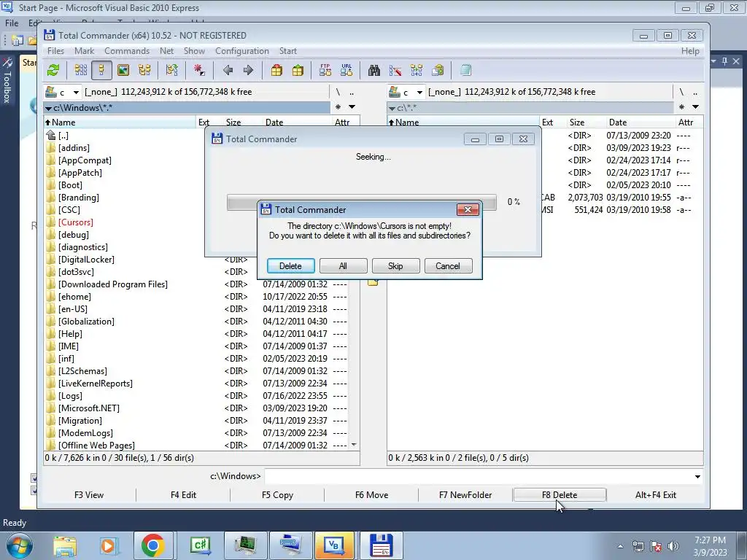Select the [Cursors] folder row
This screenshot has width=747, height=560.
click(75, 222)
